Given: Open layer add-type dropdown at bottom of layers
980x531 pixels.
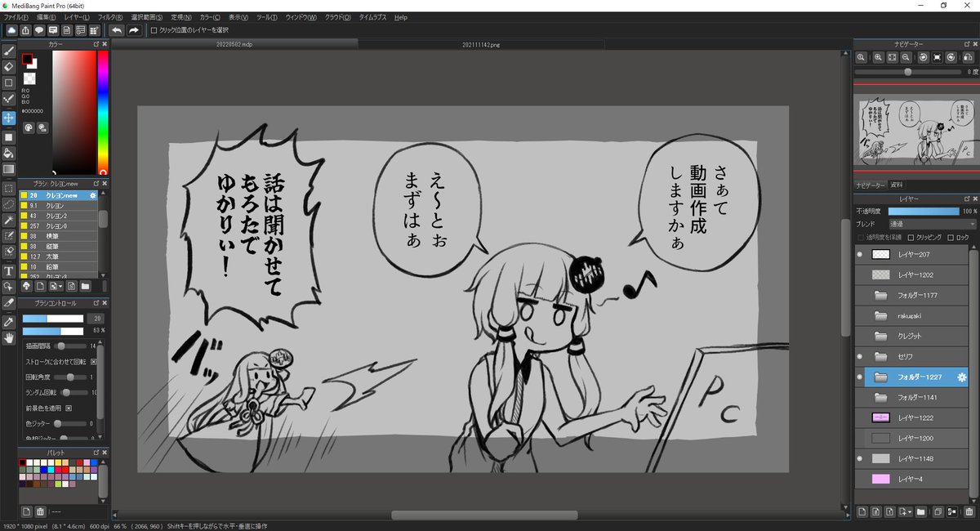Looking at the screenshot, I should point(905,512).
